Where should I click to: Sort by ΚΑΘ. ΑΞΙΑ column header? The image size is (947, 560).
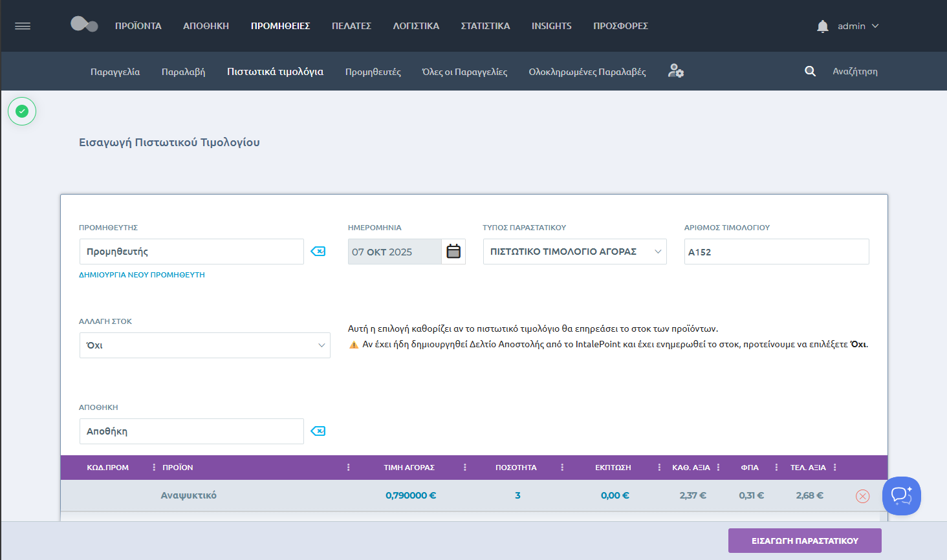[691, 468]
